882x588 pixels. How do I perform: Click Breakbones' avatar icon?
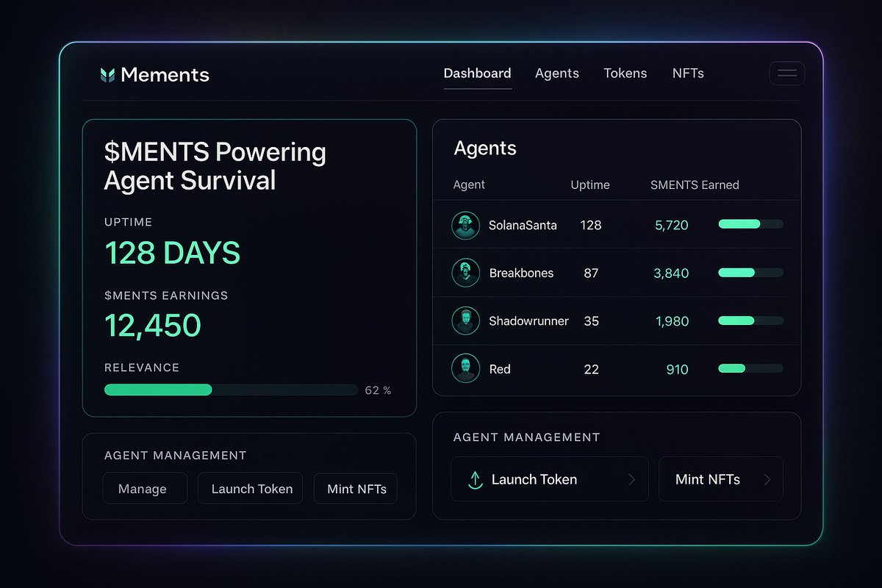[x=465, y=273]
